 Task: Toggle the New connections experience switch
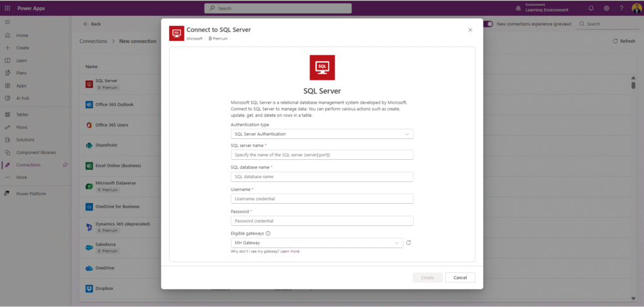489,24
